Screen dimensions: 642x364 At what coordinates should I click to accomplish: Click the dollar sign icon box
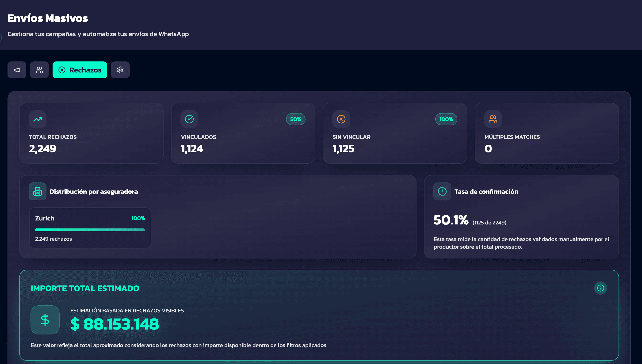[45, 320]
